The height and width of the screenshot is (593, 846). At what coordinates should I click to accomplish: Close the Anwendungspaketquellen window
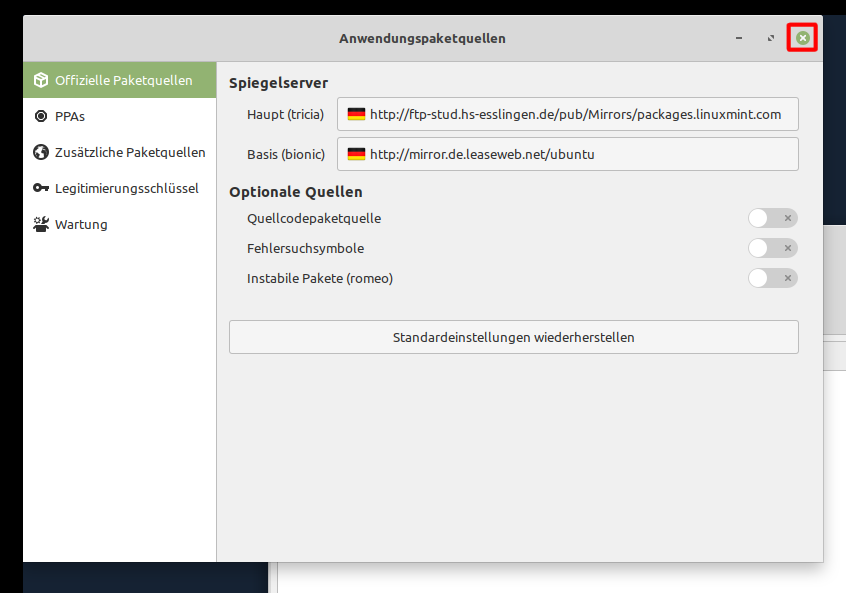802,38
